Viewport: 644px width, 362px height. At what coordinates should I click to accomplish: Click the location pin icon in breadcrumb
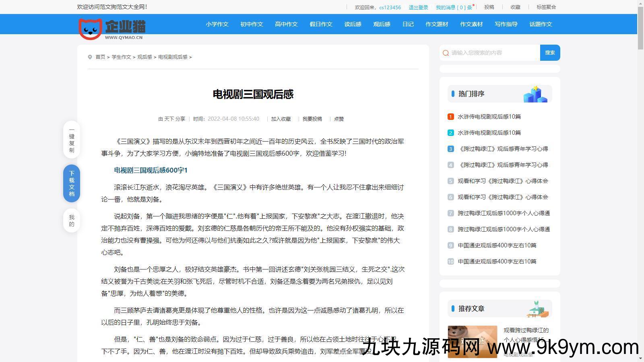tap(90, 57)
